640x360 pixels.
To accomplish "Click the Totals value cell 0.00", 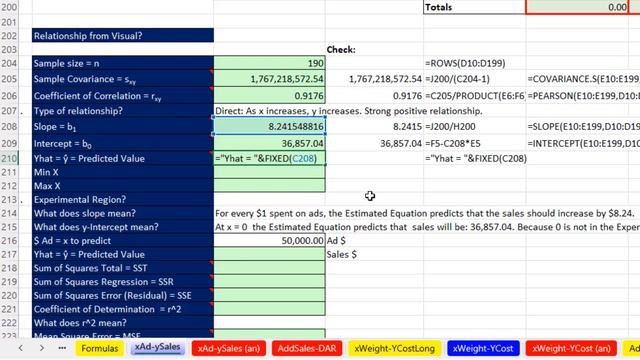I will tap(577, 7).
